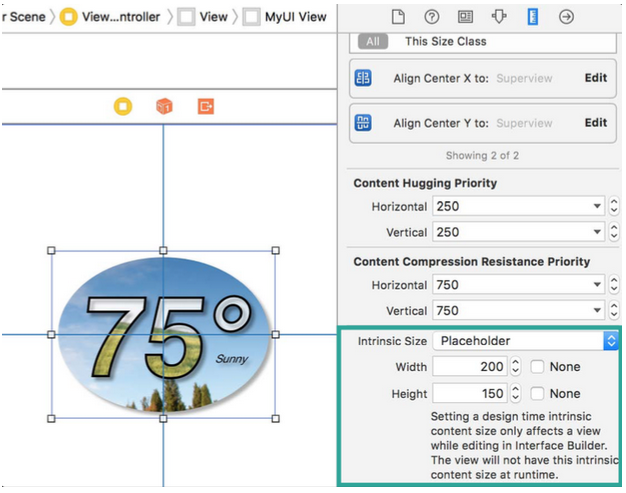The image size is (626, 493).
Task: Select the 75° weather image view
Action: (x=163, y=335)
